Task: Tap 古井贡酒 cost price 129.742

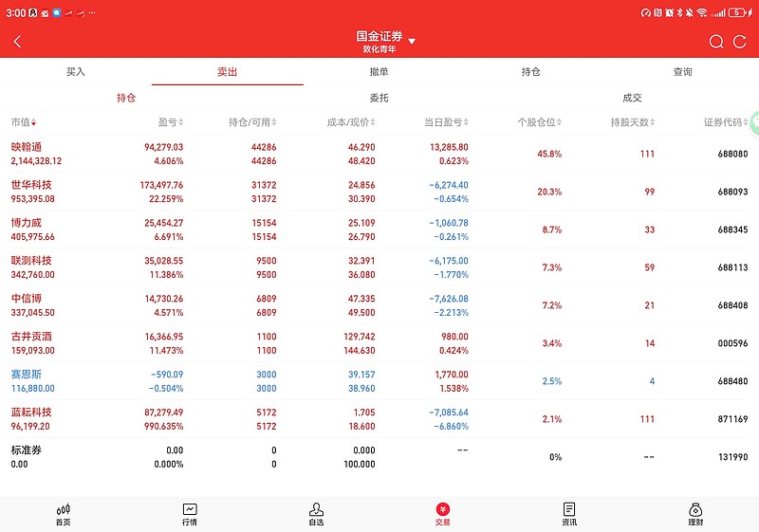Action: pyautogui.click(x=360, y=337)
